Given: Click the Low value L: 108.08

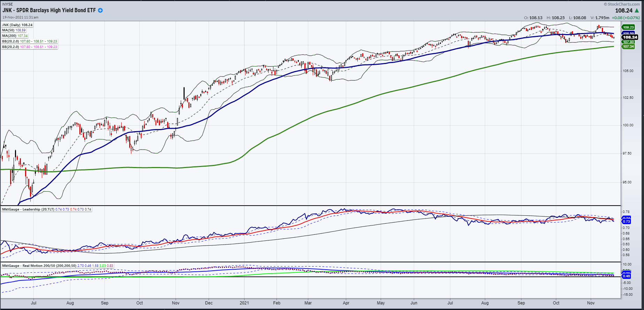Looking at the screenshot, I should point(577,18).
